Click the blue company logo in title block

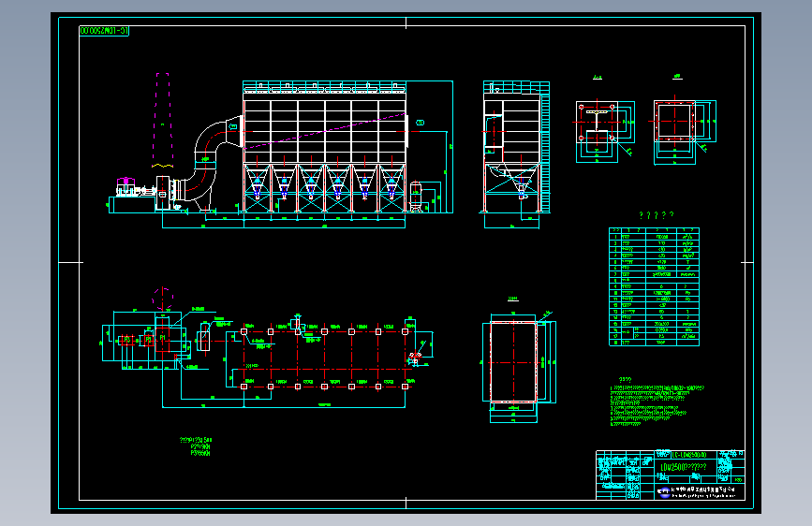click(663, 491)
